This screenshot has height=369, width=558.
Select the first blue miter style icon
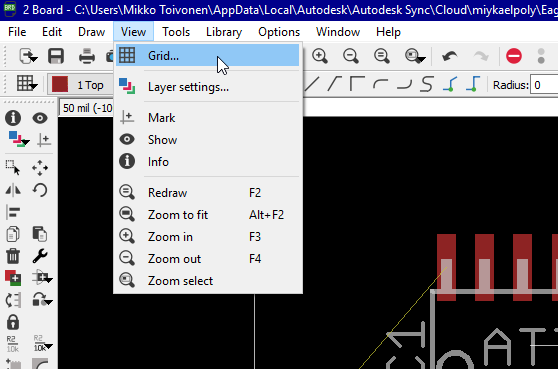450,84
